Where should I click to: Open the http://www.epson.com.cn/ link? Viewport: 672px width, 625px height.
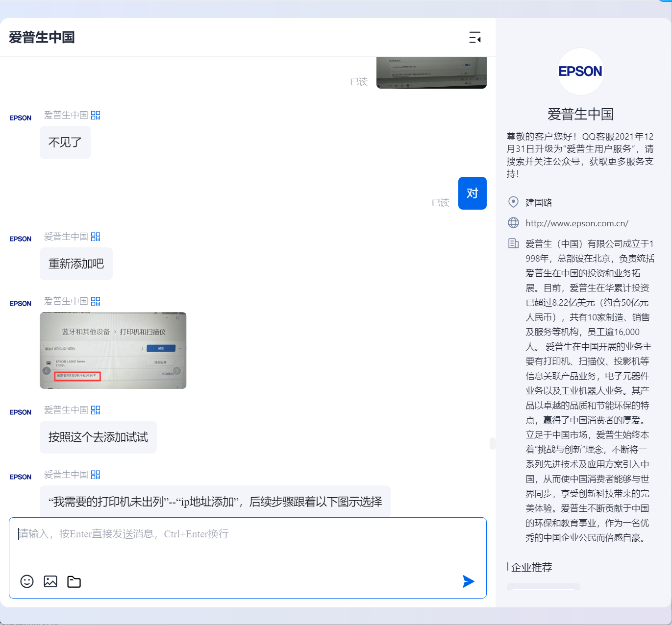[577, 223]
